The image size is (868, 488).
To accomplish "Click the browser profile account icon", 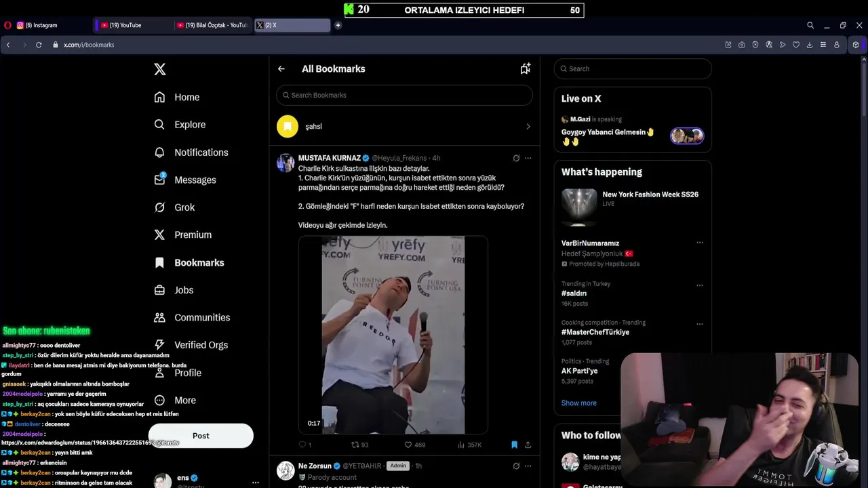I will coord(837,45).
